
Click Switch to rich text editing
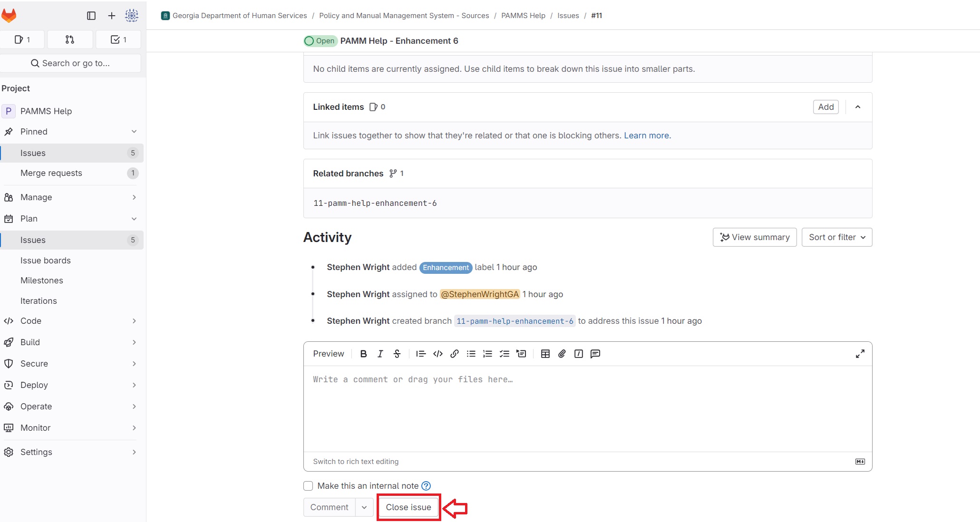point(356,462)
